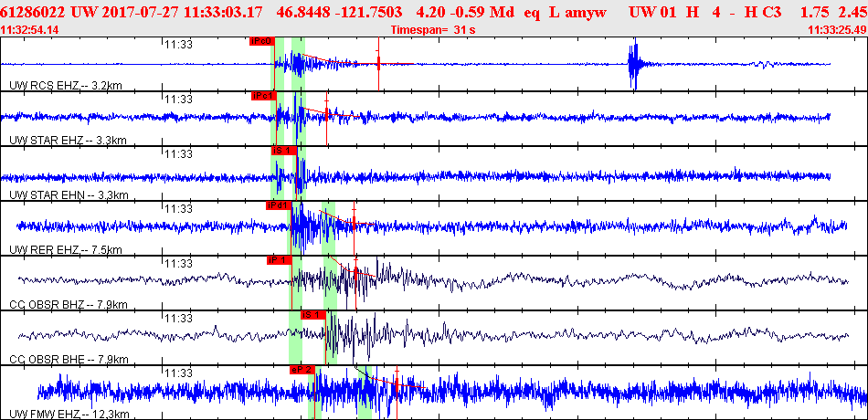Screen dimensions: 868x420
Task: Click the 'UW RER EHZ -- 7.5km' channel label
Action: tap(66, 249)
